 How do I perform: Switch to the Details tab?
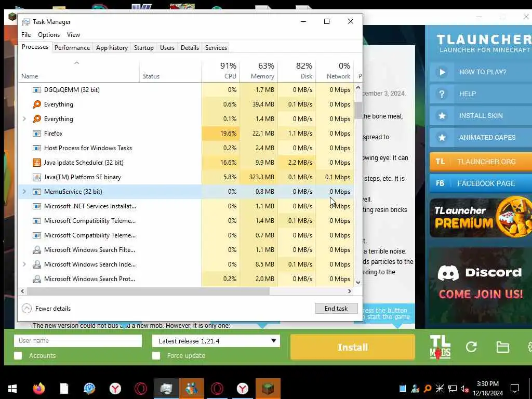190,47
